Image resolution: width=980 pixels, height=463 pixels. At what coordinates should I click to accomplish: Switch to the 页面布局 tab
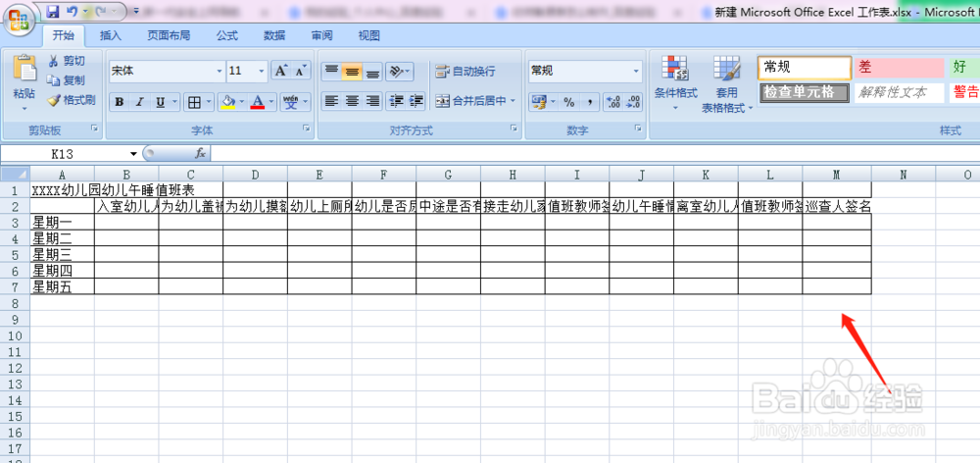169,35
